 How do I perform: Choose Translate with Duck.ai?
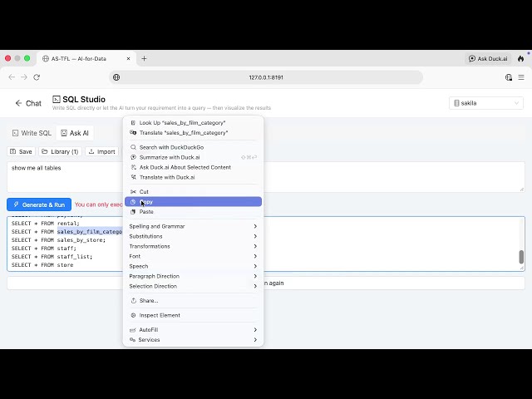[x=193, y=177]
